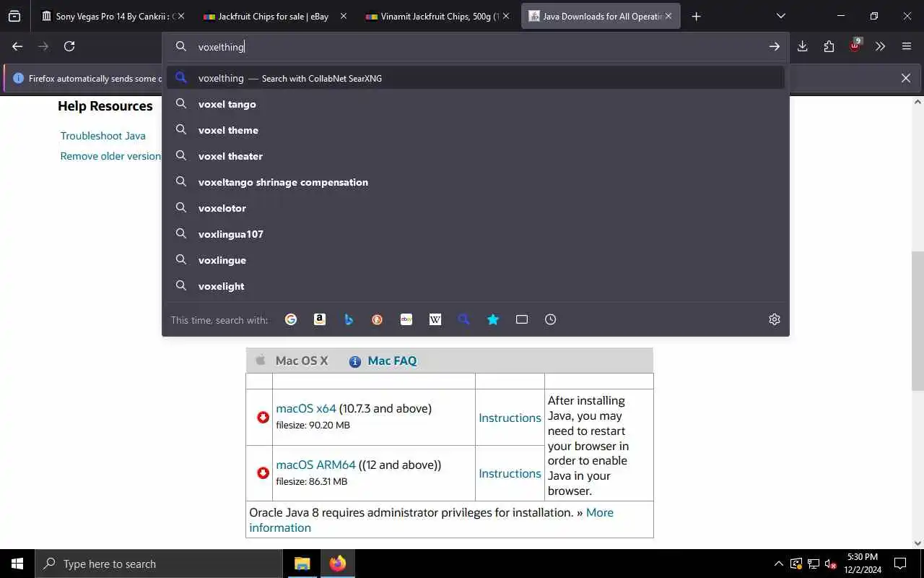Open the Firefox Downloads panel
This screenshot has height=578, width=924.
[x=802, y=46]
